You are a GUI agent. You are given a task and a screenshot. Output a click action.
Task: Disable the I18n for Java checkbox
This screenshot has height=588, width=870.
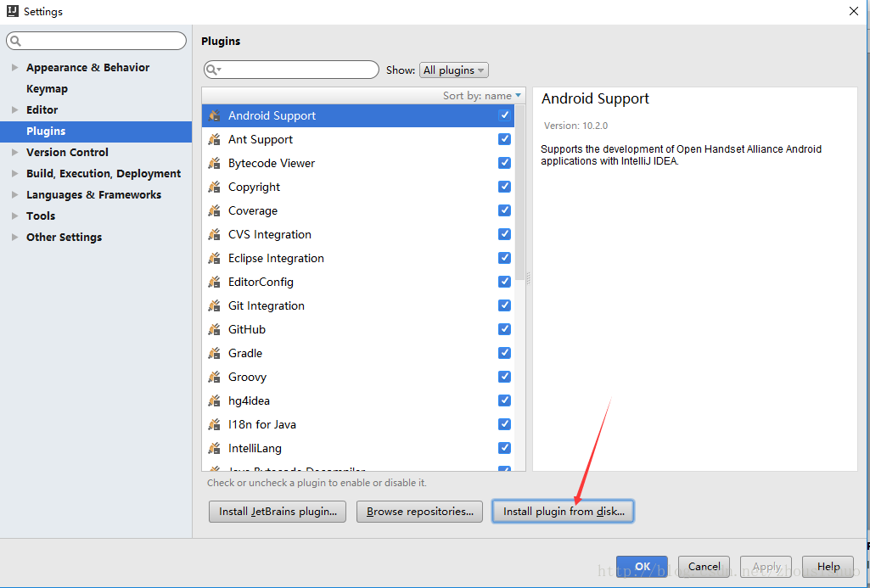click(504, 423)
